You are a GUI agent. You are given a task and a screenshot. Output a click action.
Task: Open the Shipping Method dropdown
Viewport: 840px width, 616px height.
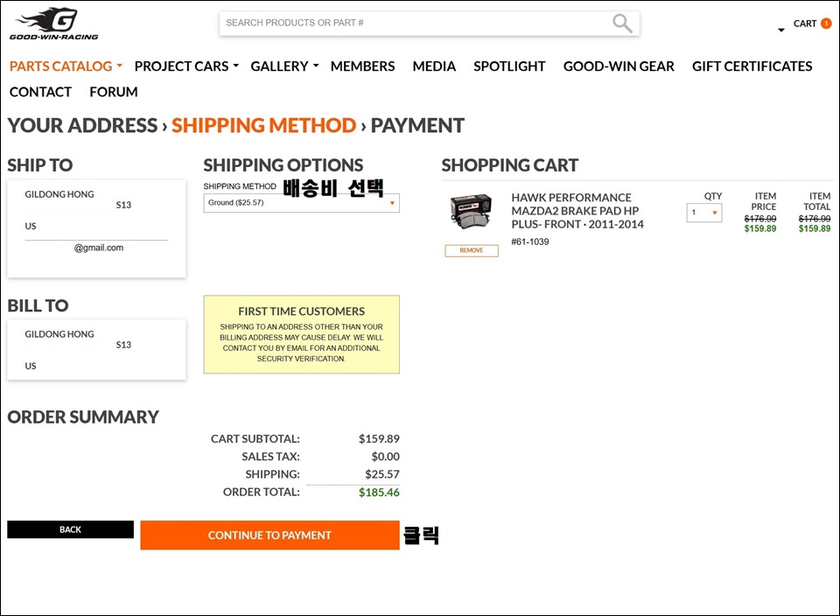click(x=301, y=203)
